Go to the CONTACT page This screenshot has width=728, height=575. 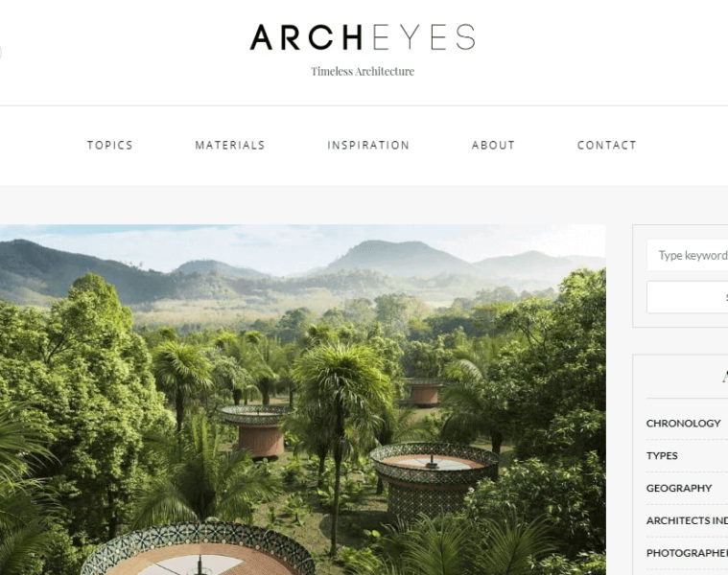[x=606, y=145]
